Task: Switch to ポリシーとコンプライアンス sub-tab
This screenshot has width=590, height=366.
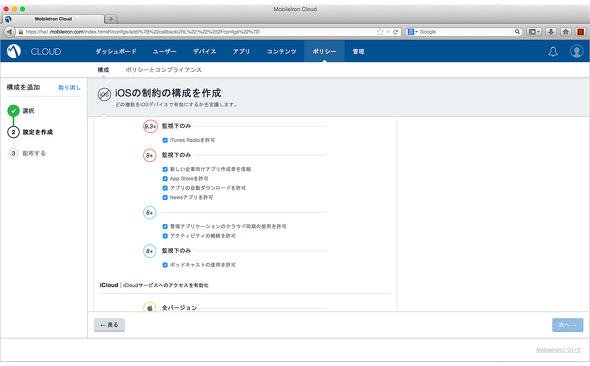Action: (164, 70)
